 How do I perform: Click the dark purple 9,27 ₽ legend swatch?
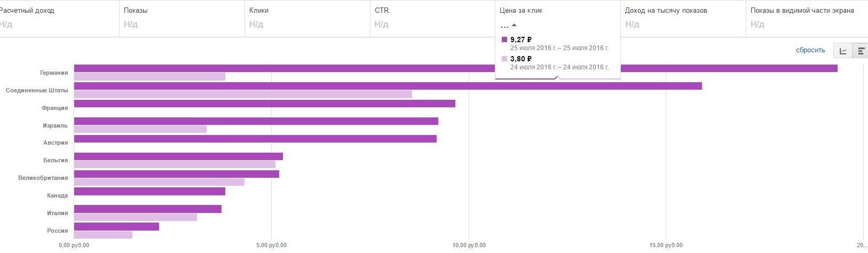[x=504, y=39]
